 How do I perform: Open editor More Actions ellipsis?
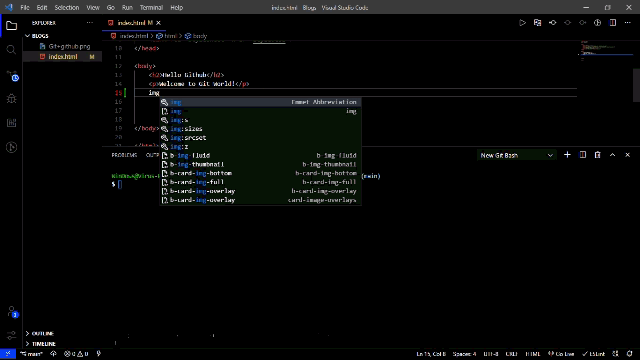627,23
